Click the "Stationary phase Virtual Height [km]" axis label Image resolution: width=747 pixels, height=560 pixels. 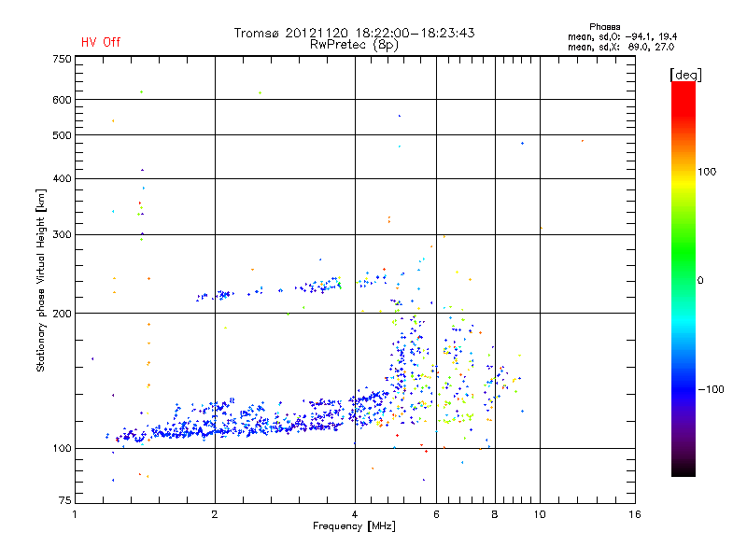[41, 281]
